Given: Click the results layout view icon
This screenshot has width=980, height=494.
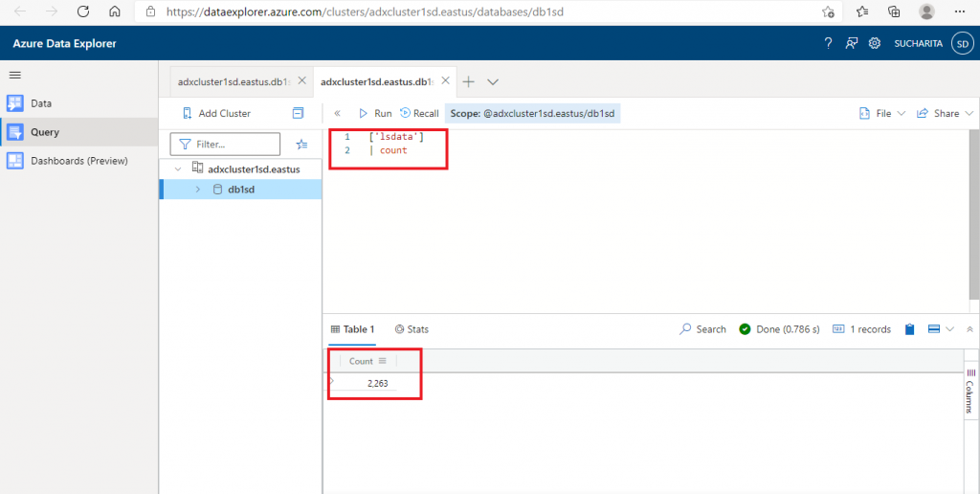Looking at the screenshot, I should [934, 329].
